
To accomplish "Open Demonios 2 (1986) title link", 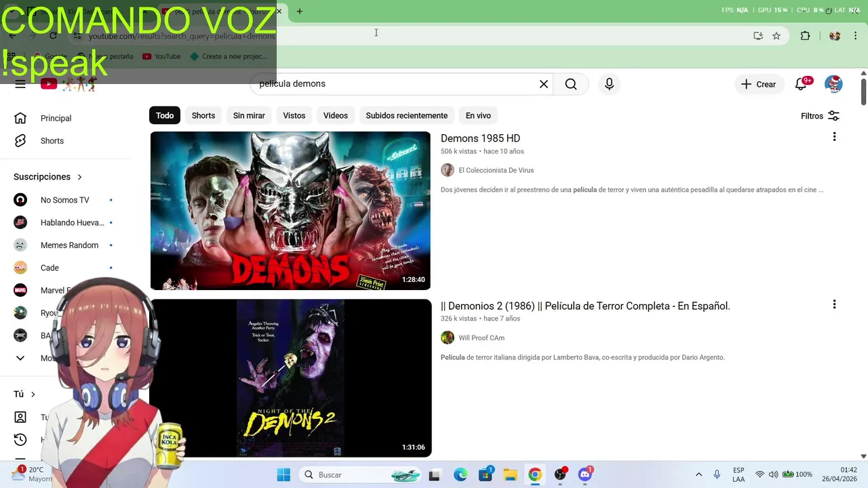I will pos(585,306).
